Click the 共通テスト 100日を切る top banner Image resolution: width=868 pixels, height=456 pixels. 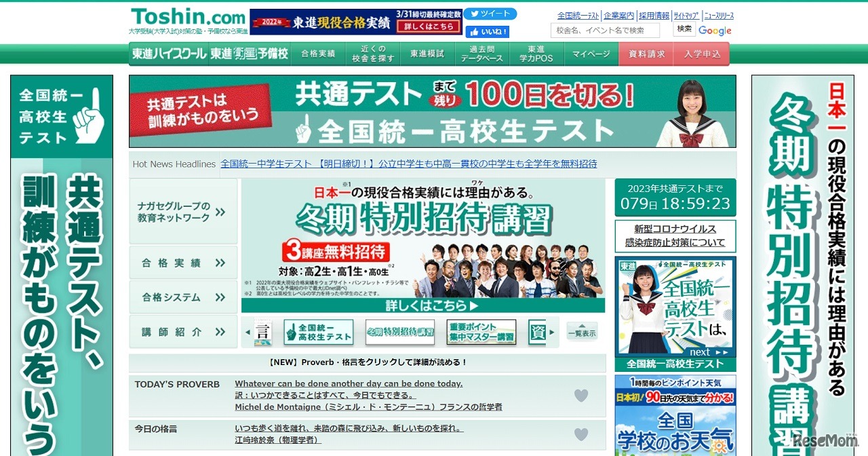tap(433, 111)
